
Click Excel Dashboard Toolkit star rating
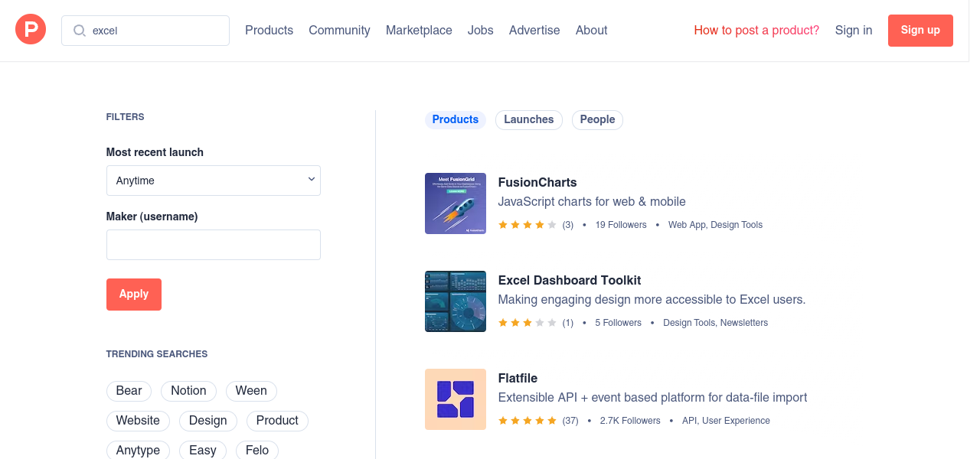point(527,323)
